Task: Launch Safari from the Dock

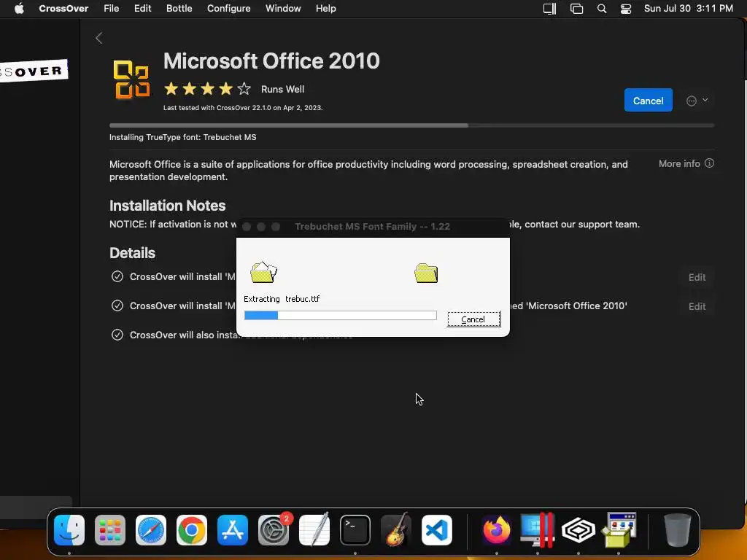Action: (151, 529)
